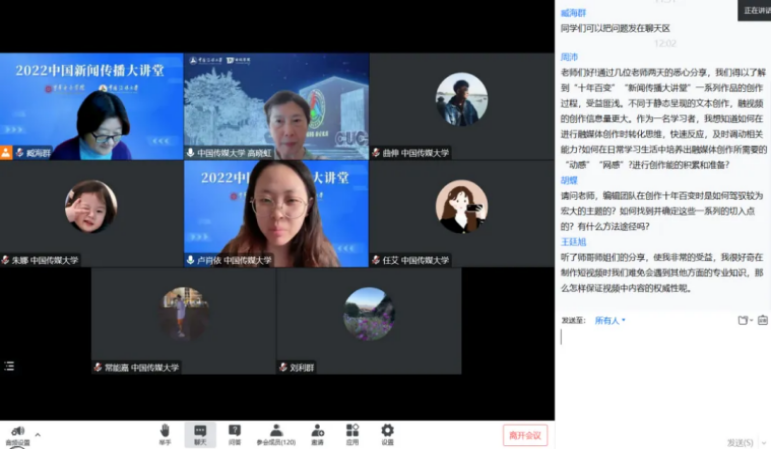This screenshot has height=449, width=771.
Task: Expand send options arrow next to 发送
Action: [x=763, y=442]
